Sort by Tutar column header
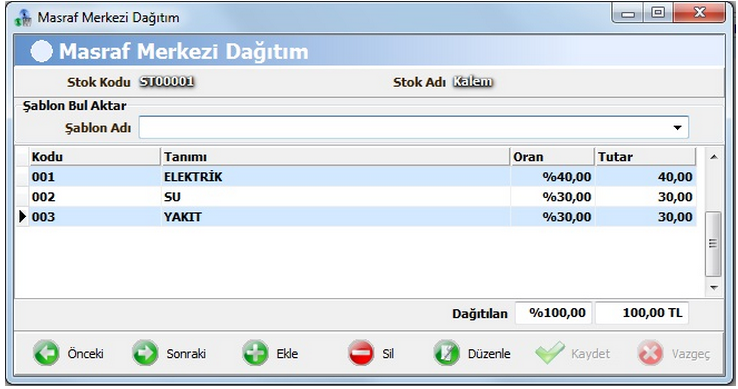Viewport: 738px width, 389px height. [645, 157]
